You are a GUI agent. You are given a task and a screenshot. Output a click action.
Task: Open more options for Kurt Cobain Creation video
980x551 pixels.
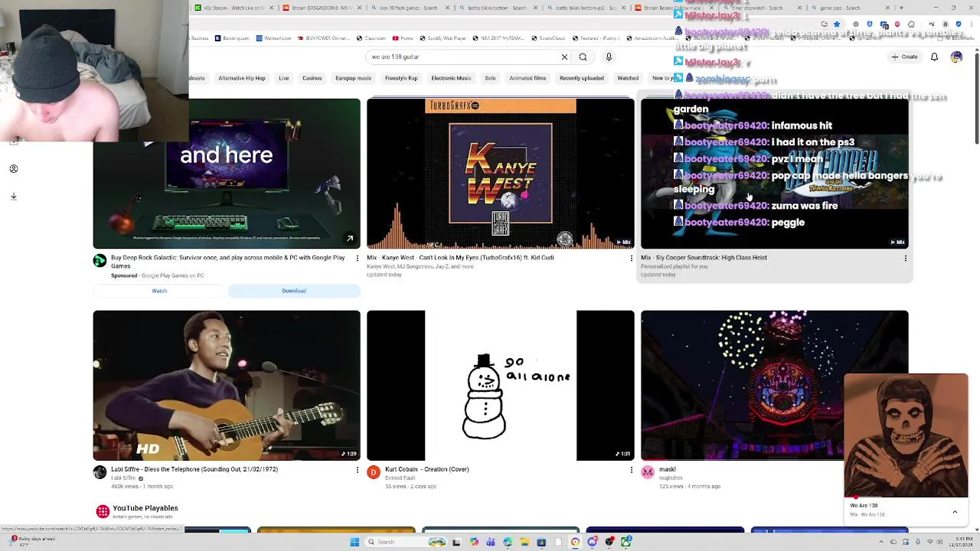pos(631,470)
